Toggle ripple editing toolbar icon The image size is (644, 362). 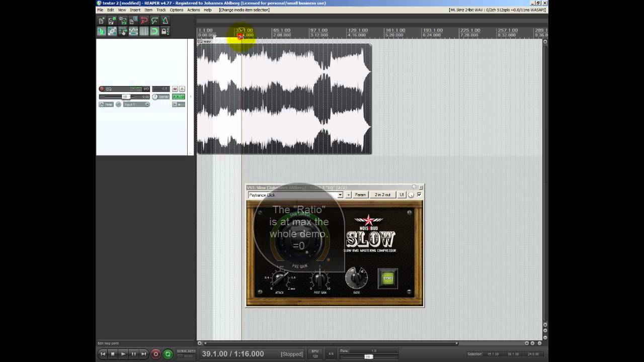pos(123,31)
